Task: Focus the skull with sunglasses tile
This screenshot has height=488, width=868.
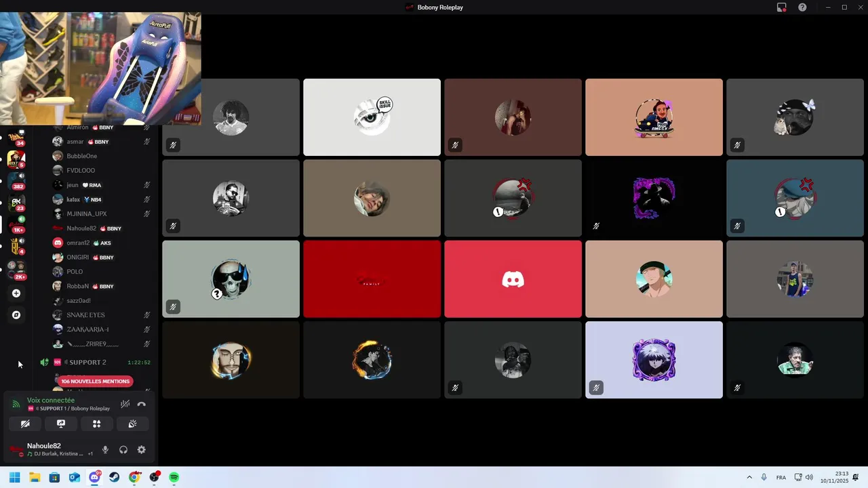Action: point(231,279)
